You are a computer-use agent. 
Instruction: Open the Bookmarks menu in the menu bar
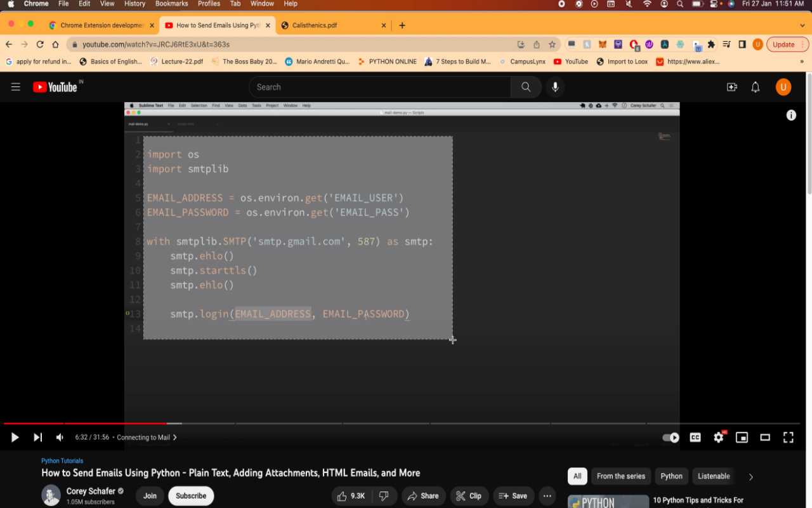171,4
